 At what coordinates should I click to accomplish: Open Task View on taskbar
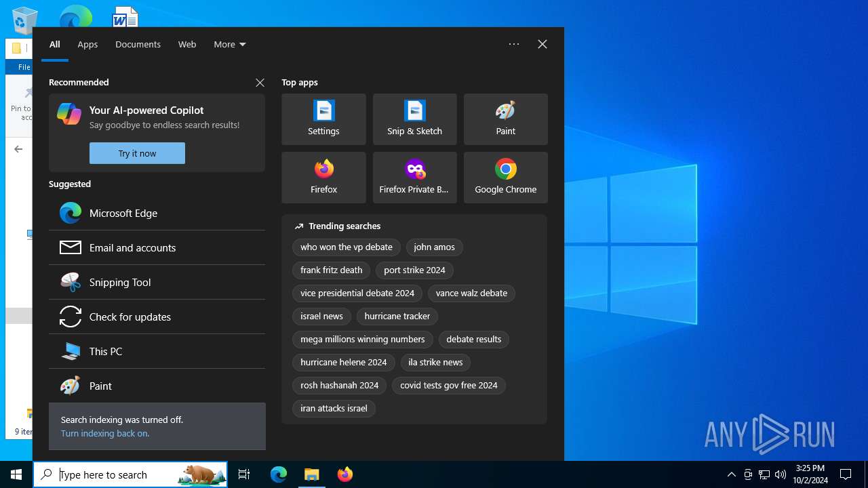click(x=244, y=474)
